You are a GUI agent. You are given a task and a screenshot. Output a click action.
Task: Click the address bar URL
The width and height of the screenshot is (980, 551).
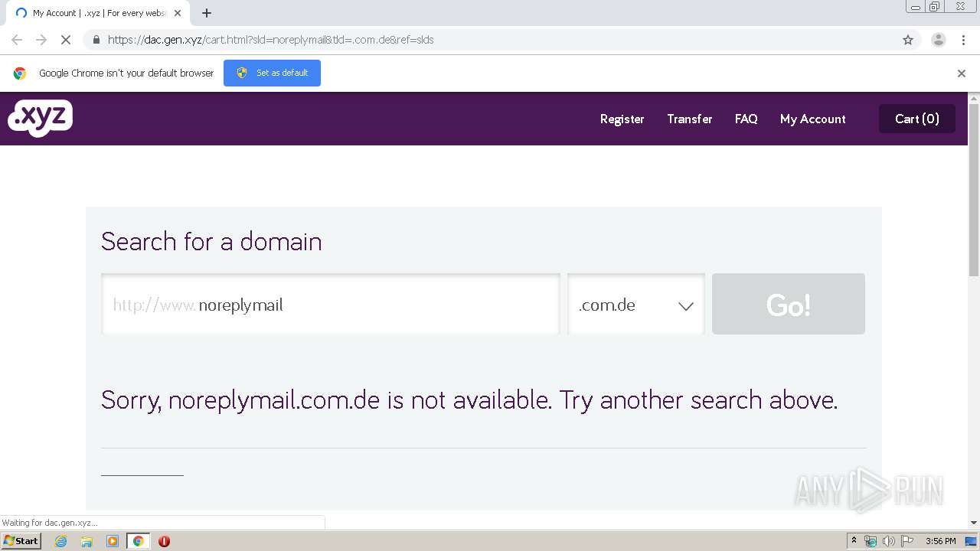(x=270, y=40)
